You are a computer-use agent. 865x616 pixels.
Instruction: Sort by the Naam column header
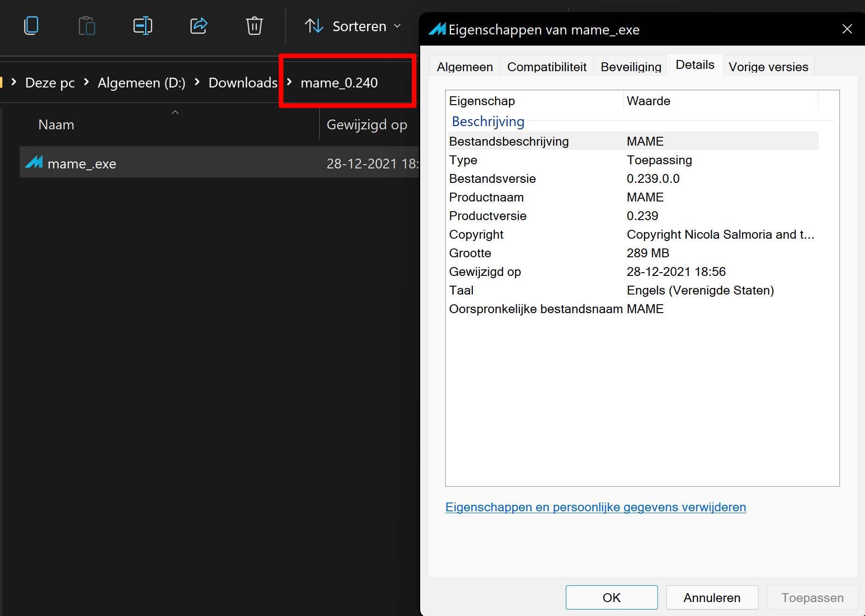click(x=56, y=125)
